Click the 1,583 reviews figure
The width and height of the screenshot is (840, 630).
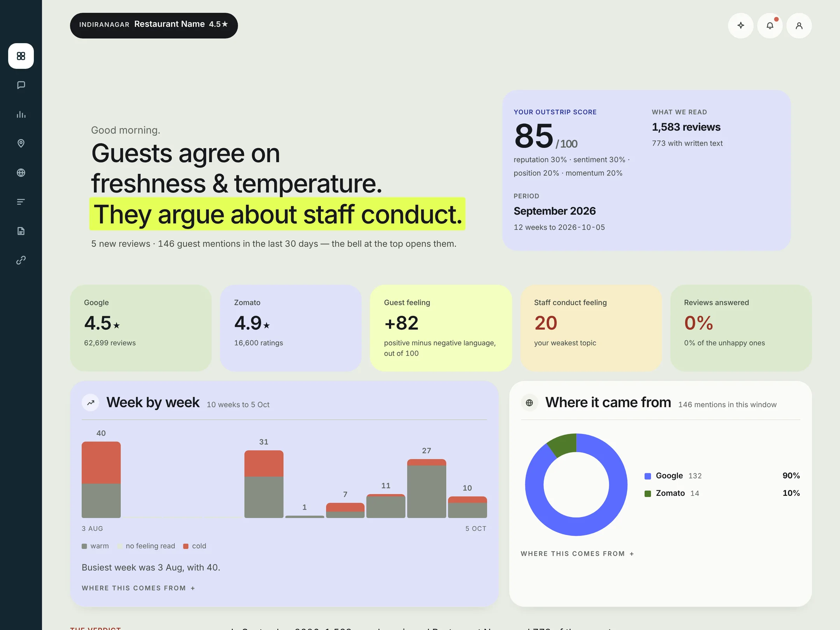click(x=686, y=127)
